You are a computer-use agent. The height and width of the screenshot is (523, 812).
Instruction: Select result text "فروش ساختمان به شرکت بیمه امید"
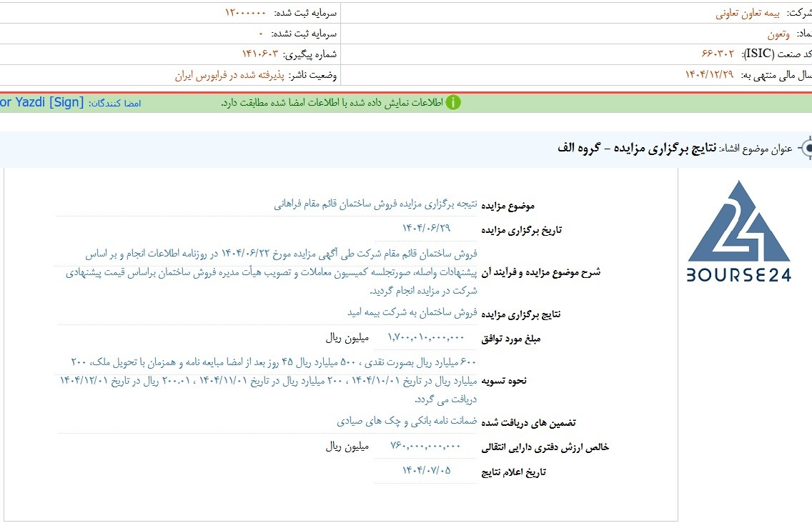[412, 312]
